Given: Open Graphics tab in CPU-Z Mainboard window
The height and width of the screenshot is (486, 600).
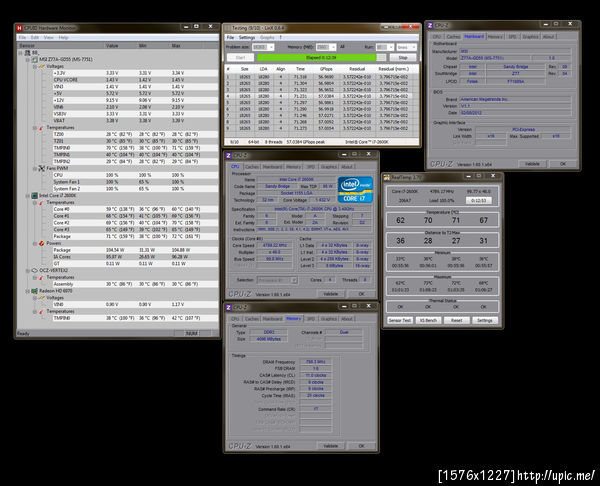Looking at the screenshot, I should pyautogui.click(x=530, y=37).
